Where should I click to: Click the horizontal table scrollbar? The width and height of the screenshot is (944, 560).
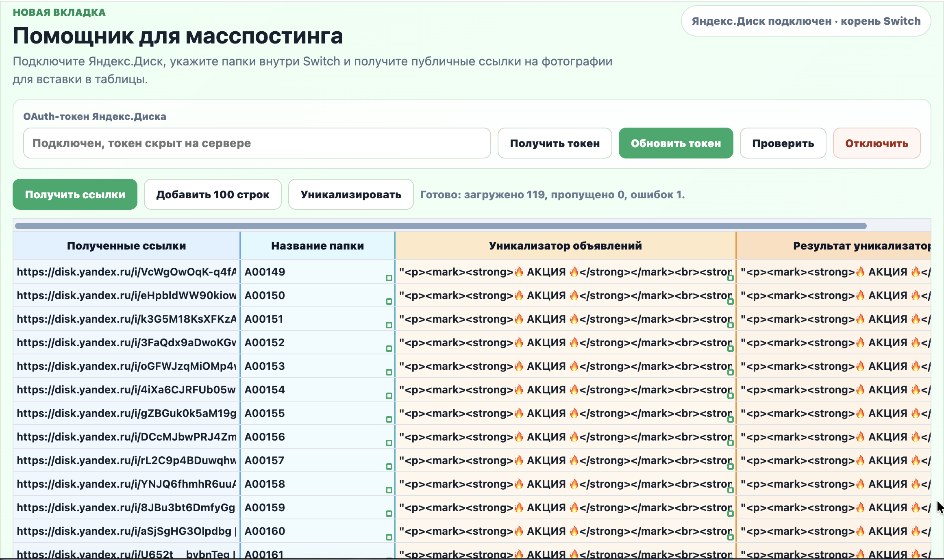click(x=441, y=226)
